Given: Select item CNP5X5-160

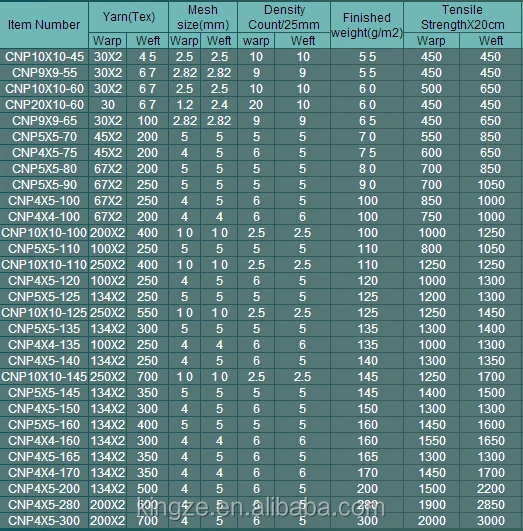Looking at the screenshot, I should [x=44, y=425].
